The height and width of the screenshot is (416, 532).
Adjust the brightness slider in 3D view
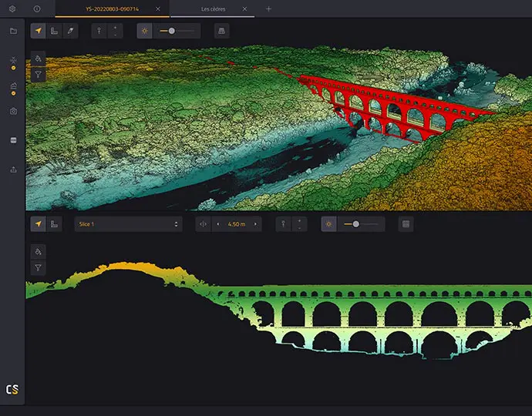click(171, 31)
